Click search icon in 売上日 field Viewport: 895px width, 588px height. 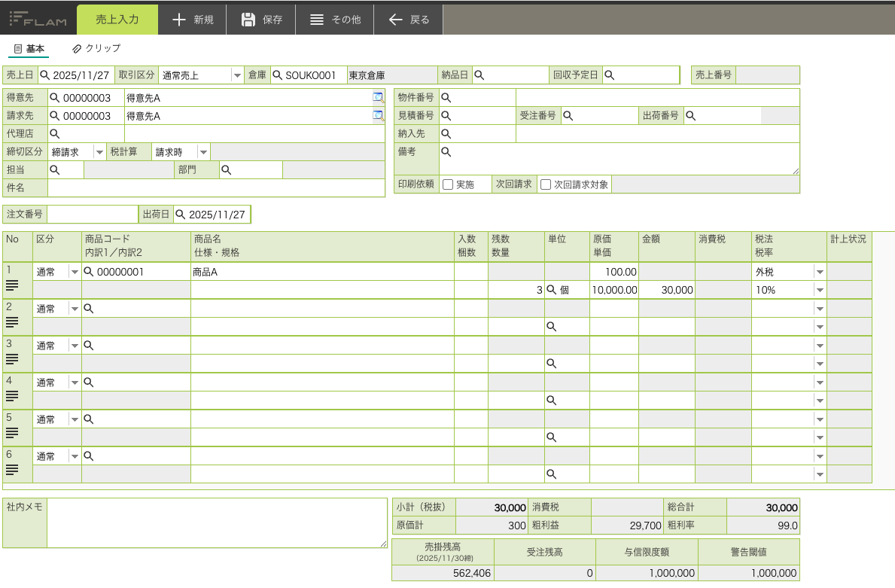44,75
